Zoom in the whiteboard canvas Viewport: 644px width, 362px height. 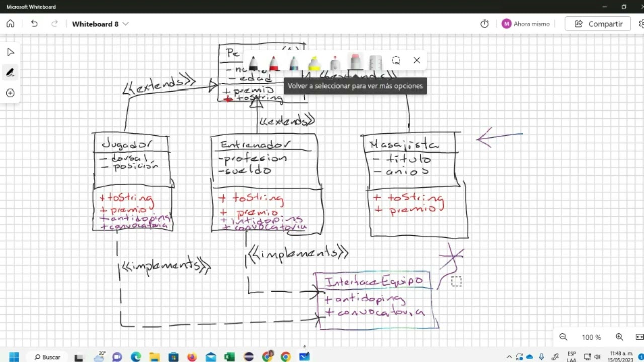[619, 337]
